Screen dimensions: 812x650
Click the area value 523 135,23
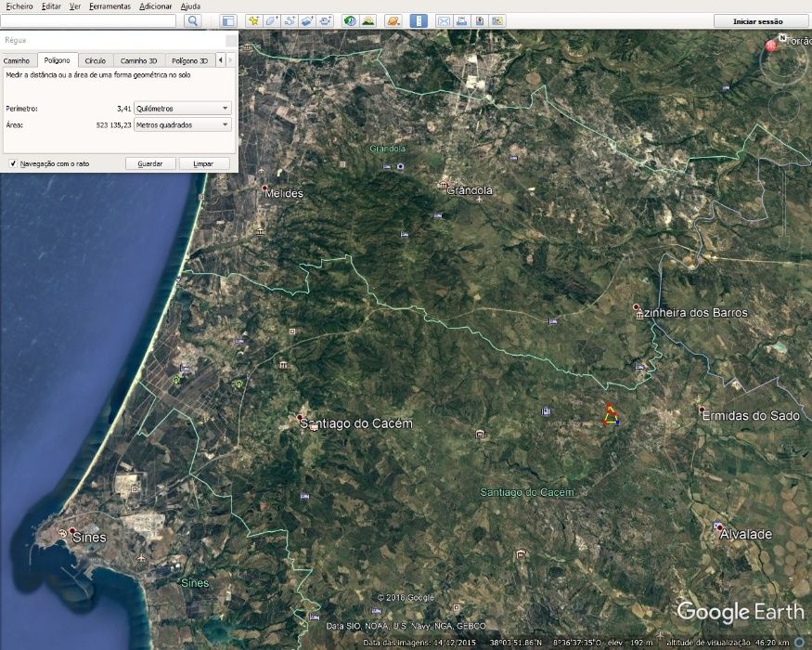[113, 125]
